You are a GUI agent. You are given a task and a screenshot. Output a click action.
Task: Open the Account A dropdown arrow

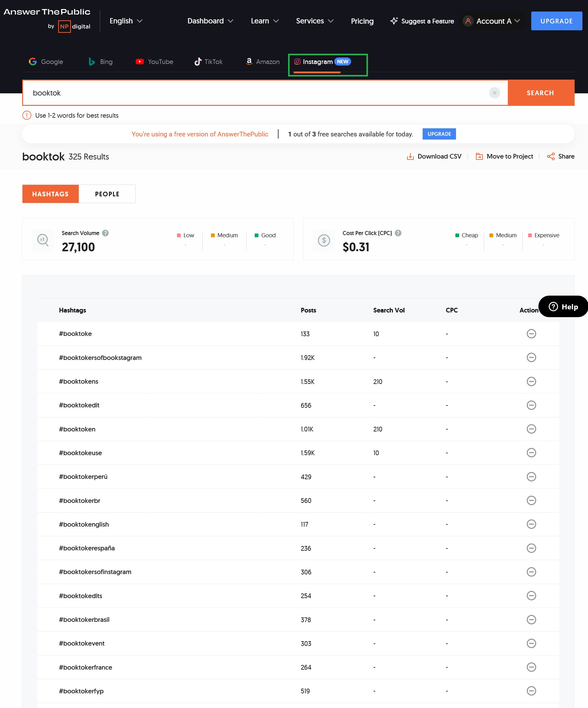coord(517,21)
